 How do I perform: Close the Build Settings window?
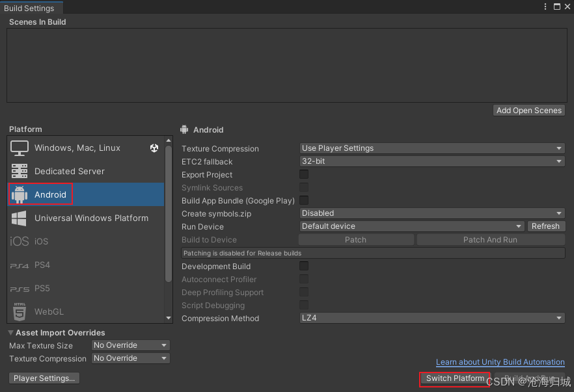[567, 7]
